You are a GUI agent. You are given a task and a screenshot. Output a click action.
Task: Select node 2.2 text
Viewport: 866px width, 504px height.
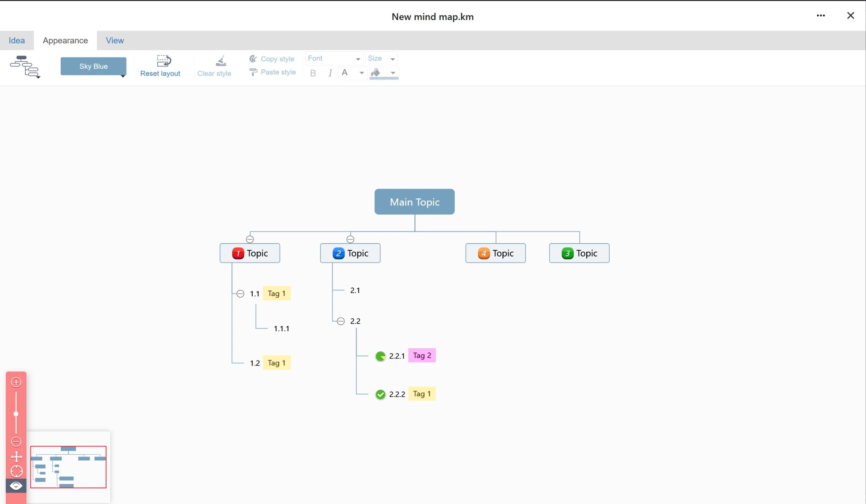pos(355,321)
